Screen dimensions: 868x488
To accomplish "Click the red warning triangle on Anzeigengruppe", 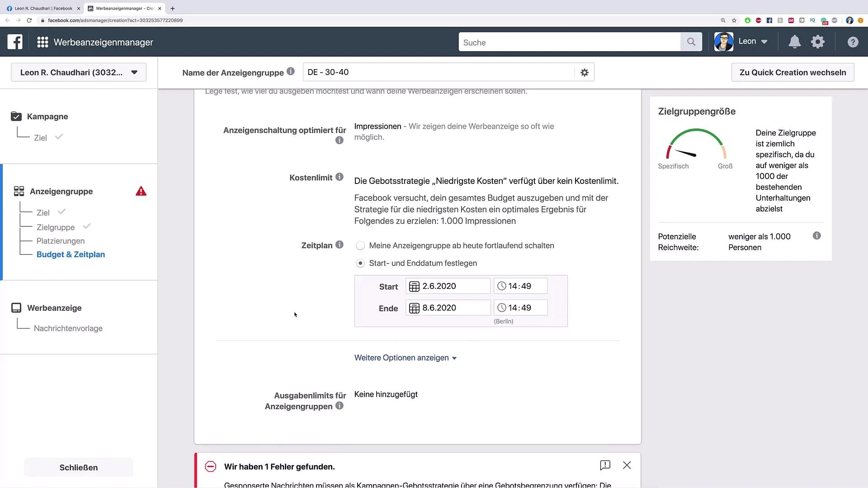I will point(141,191).
